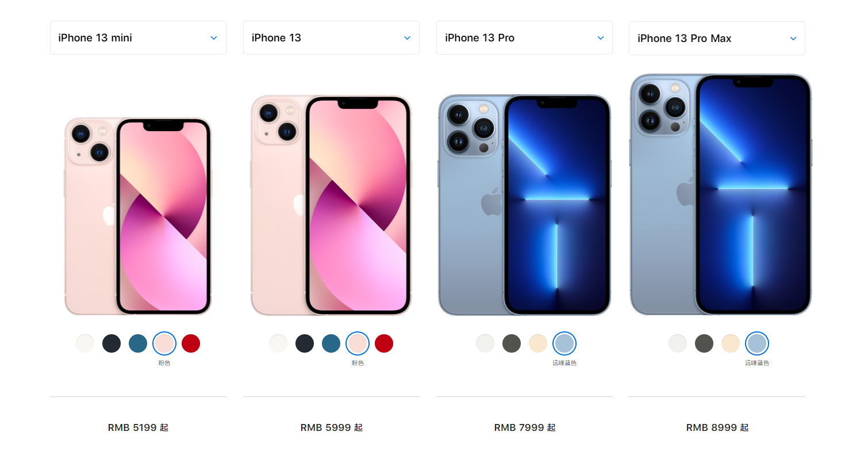Choose midnight black swatch for iPhone 13 mini
This screenshot has width=868, height=466.
point(112,343)
